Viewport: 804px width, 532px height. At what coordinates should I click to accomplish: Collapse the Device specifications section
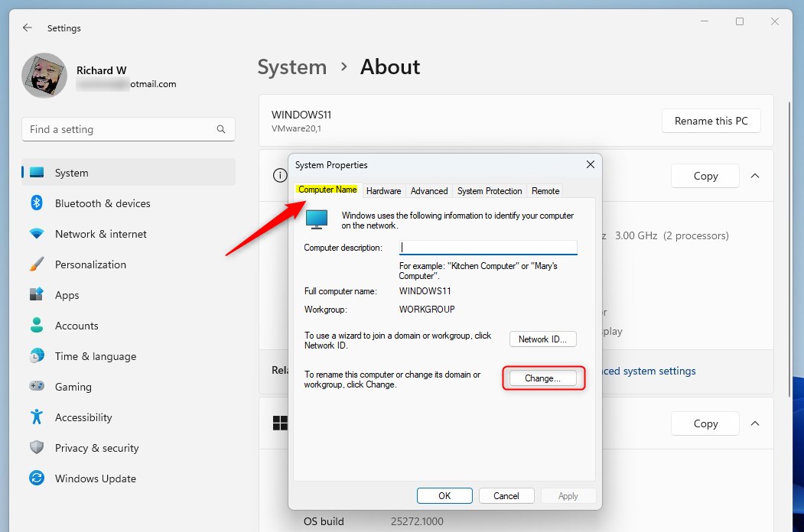click(755, 175)
